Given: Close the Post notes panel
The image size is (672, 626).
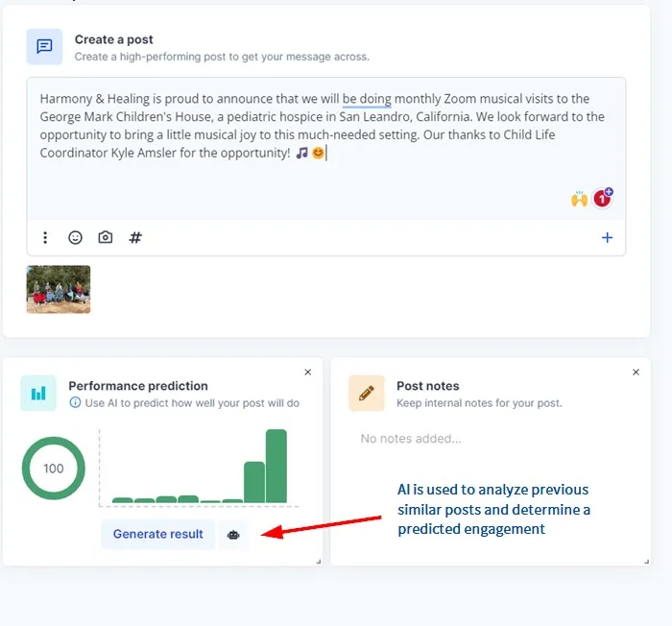Looking at the screenshot, I should coord(636,372).
